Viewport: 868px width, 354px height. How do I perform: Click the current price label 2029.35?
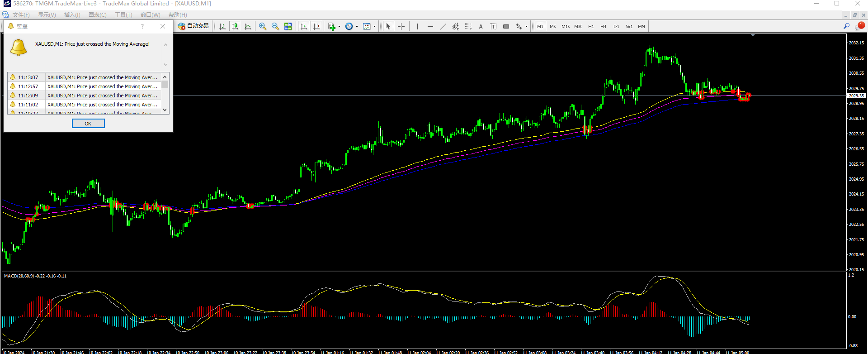coord(856,96)
